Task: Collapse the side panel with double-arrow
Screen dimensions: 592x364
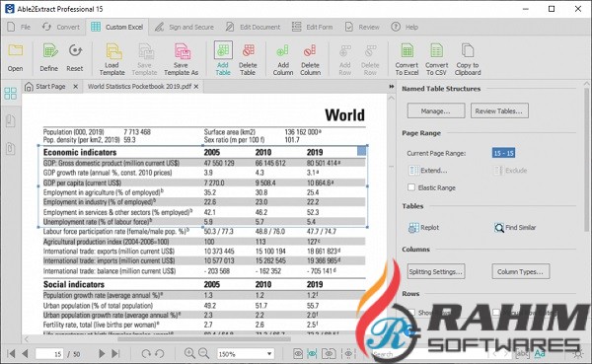Action: pyautogui.click(x=392, y=87)
